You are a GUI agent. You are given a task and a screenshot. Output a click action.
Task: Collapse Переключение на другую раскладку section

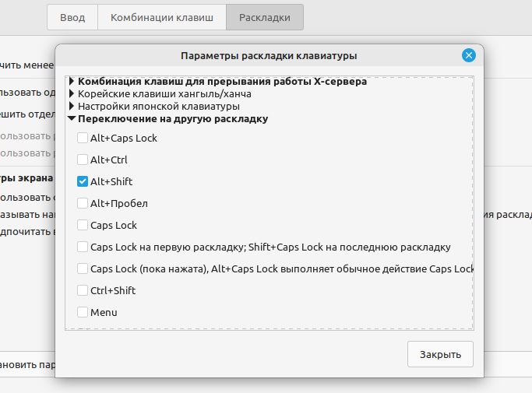click(72, 119)
